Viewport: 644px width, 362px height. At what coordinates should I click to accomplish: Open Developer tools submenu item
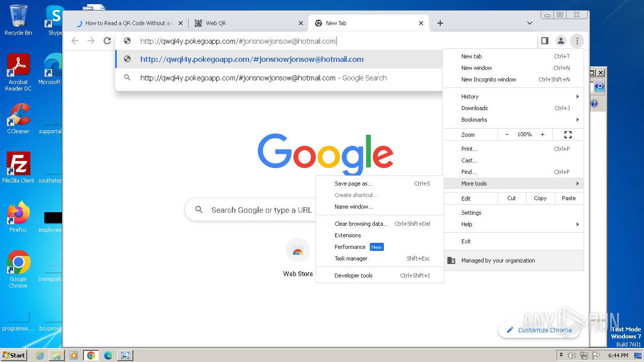380,276
